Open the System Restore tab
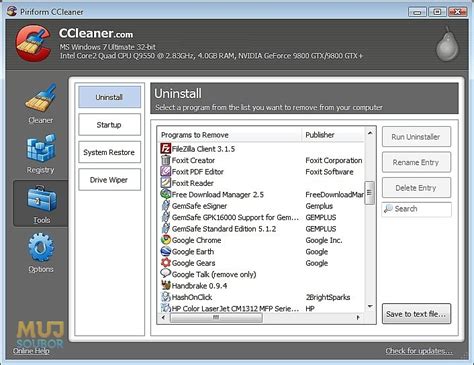Image resolution: width=474 pixels, height=365 pixels. coord(109,152)
